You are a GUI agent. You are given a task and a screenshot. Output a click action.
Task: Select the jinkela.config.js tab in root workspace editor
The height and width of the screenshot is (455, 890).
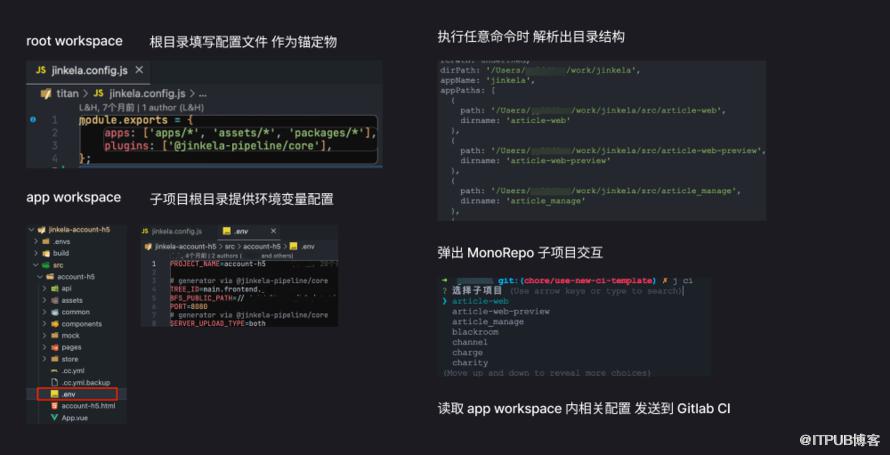click(89, 70)
